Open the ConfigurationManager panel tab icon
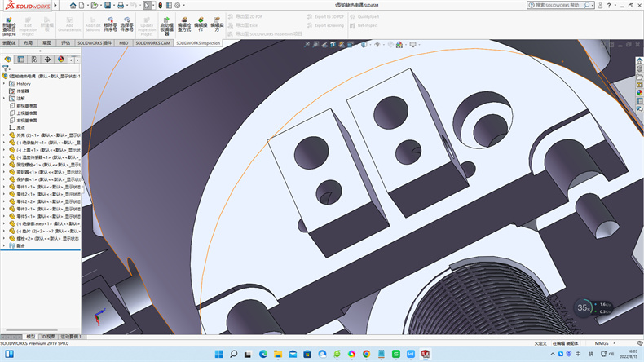Screen dimensions: 644x362 click(33, 60)
